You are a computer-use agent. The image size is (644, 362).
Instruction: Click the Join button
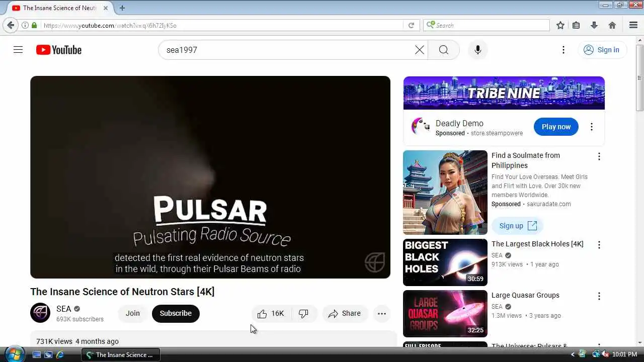133,313
